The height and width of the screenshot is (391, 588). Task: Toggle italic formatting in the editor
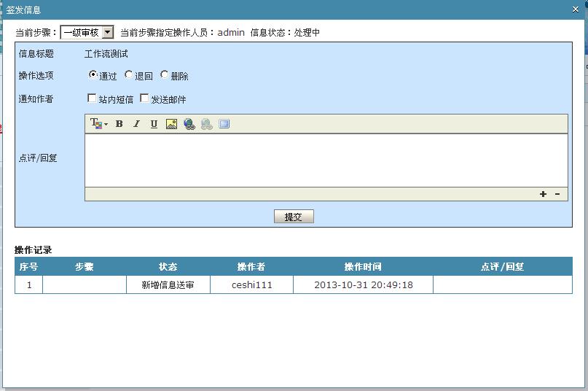coord(136,124)
